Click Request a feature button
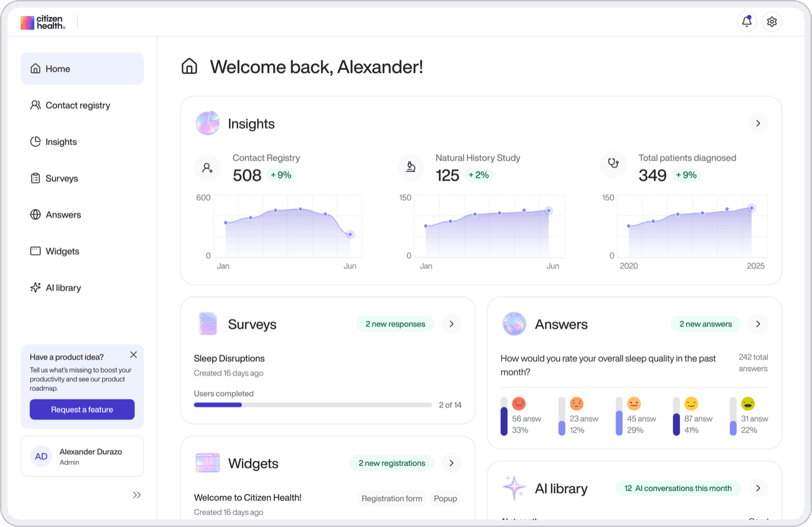 (82, 409)
